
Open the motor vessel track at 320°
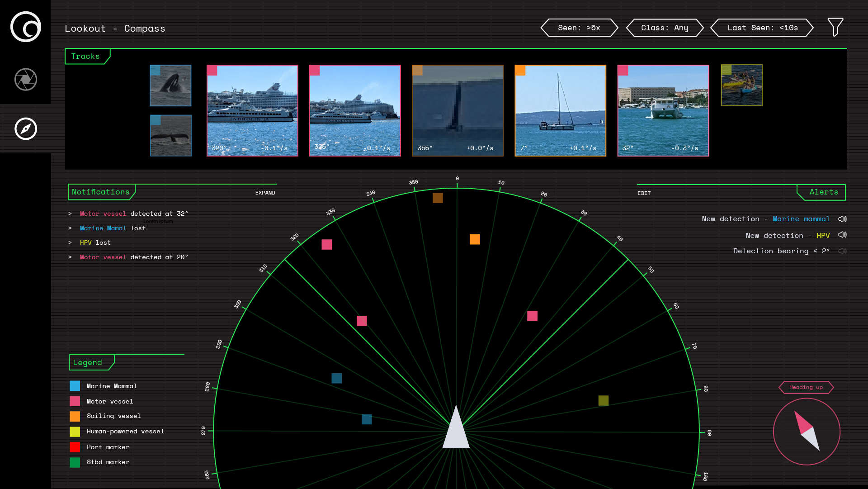coord(252,110)
